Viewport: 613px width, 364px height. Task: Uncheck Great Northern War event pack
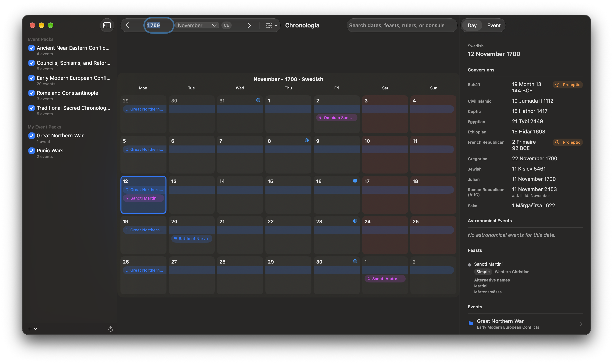tap(31, 135)
